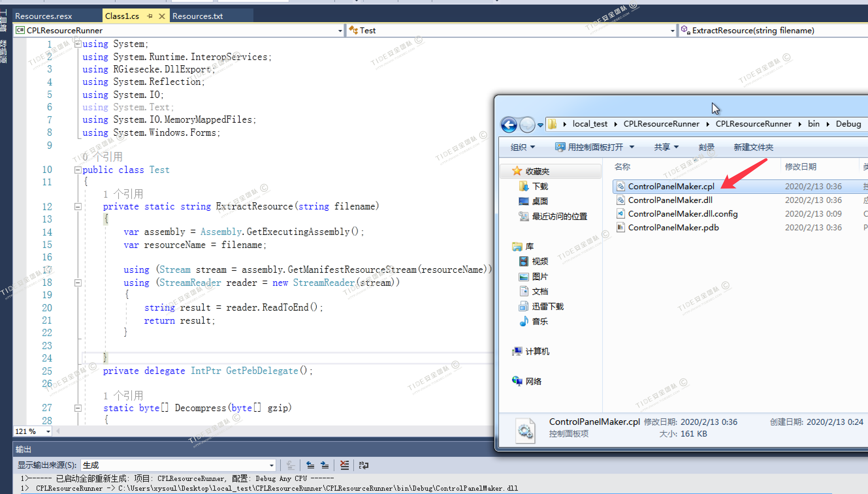Close the Class1.cs tab
The image size is (868, 494).
tap(162, 16)
